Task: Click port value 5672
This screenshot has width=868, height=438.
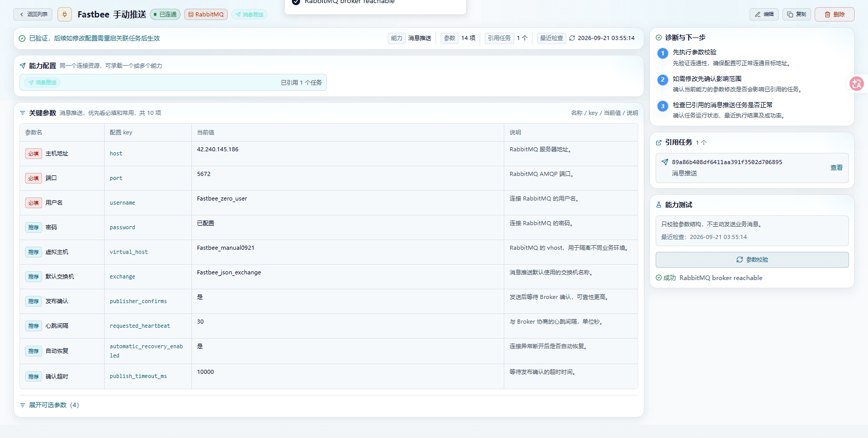Action: pyautogui.click(x=204, y=174)
